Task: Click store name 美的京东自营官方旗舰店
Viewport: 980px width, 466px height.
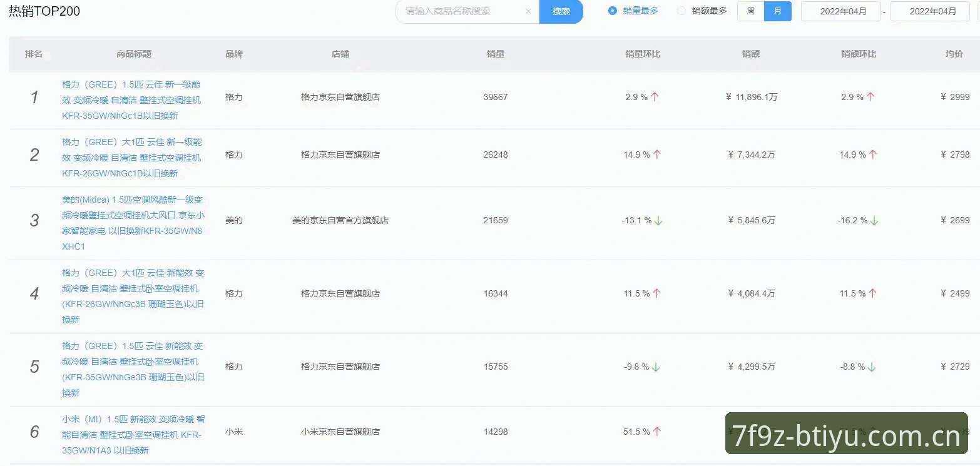Action: (x=340, y=220)
